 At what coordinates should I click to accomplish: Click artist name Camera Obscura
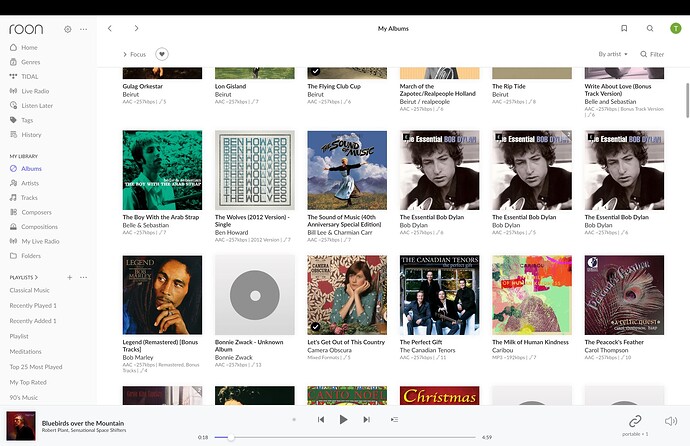330,350
